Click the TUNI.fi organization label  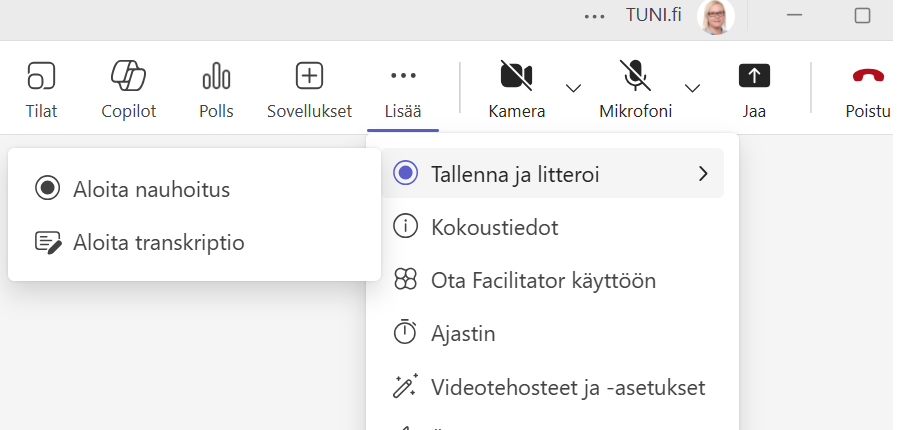pos(654,15)
